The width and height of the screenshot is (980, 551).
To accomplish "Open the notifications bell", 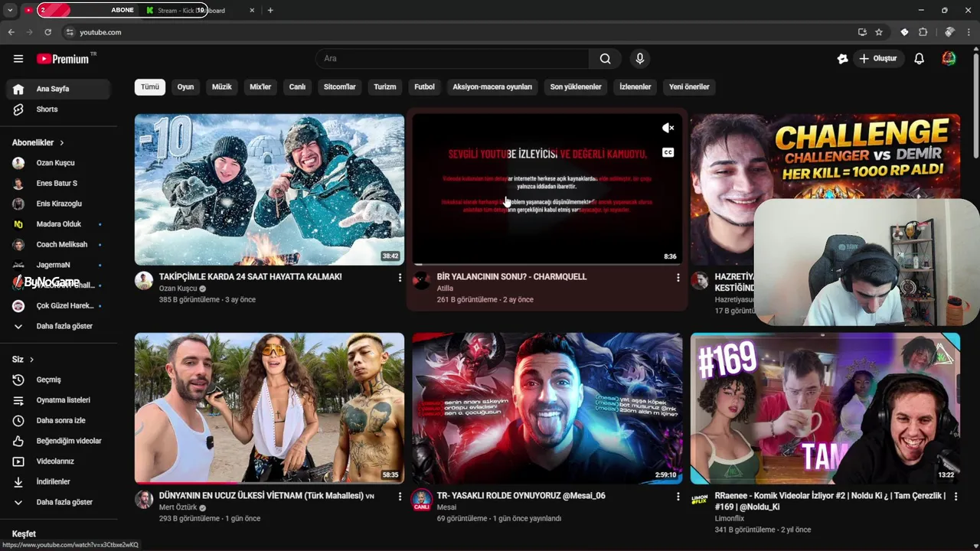I will tap(920, 59).
